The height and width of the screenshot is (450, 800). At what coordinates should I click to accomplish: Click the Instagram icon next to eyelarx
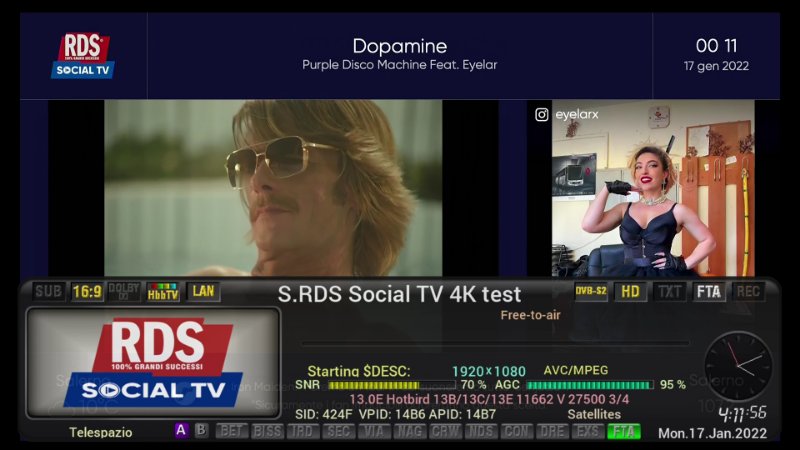pos(542,115)
